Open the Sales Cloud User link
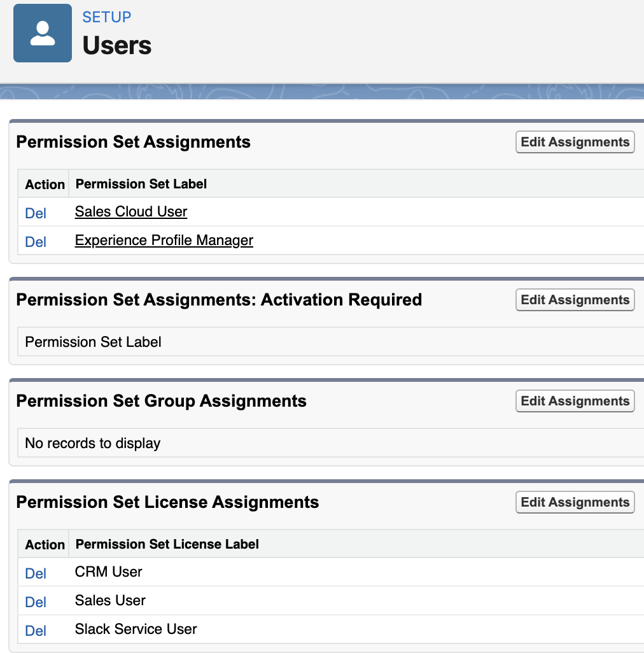Image resolution: width=644 pixels, height=653 pixels. [x=130, y=211]
